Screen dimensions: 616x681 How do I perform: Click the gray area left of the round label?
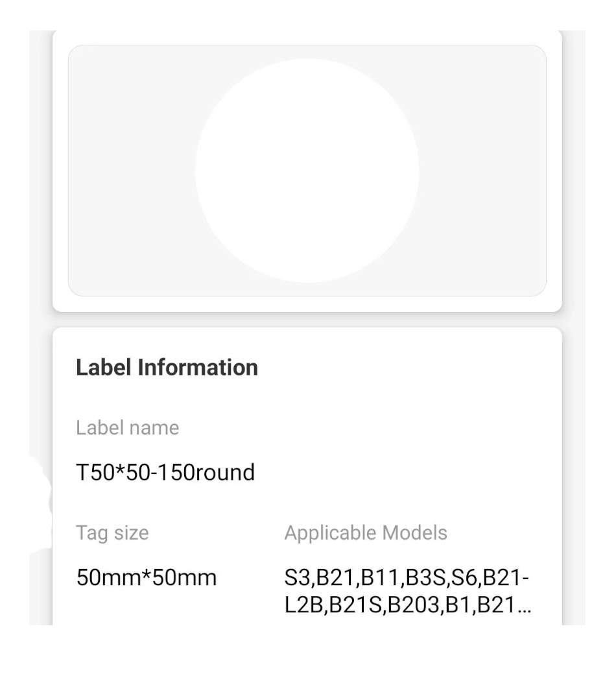pos(130,171)
